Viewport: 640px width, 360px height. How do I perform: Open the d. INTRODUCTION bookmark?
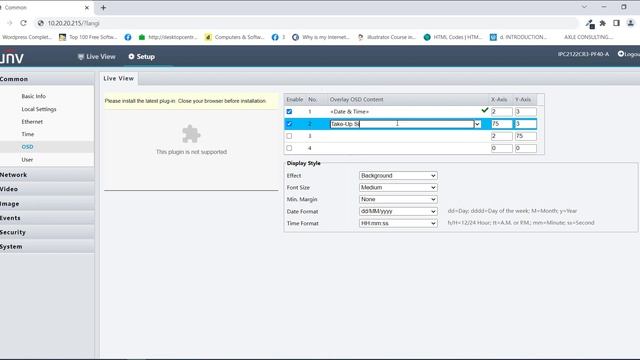(518, 37)
